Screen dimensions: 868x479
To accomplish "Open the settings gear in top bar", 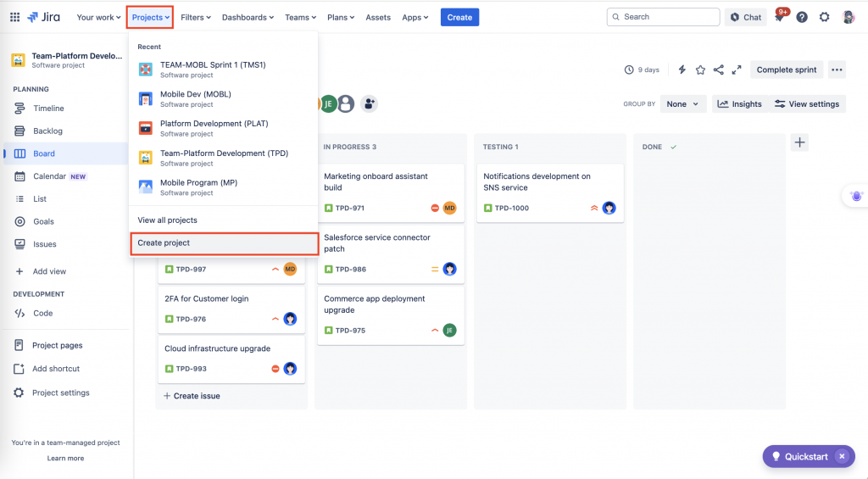I will 824,17.
